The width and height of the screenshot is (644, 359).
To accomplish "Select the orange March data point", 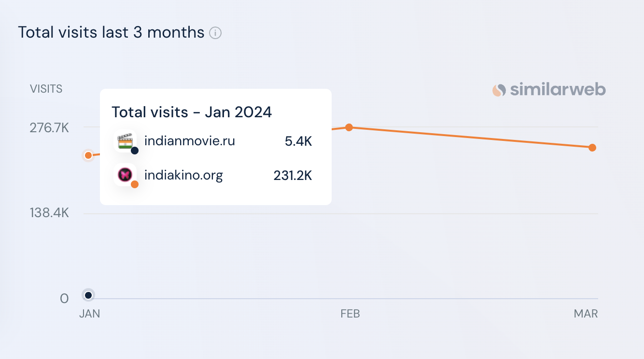I will (x=592, y=148).
